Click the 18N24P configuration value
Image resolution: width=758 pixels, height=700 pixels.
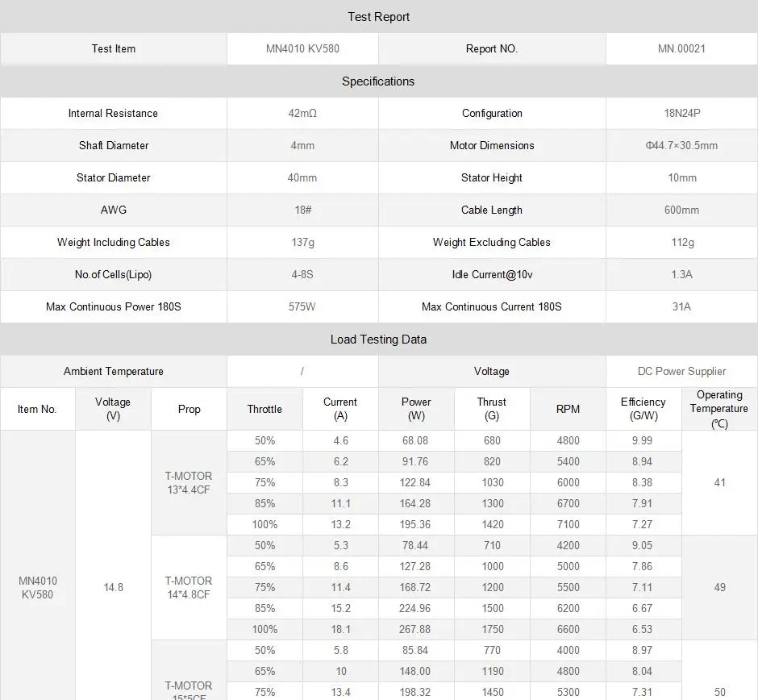click(x=681, y=113)
